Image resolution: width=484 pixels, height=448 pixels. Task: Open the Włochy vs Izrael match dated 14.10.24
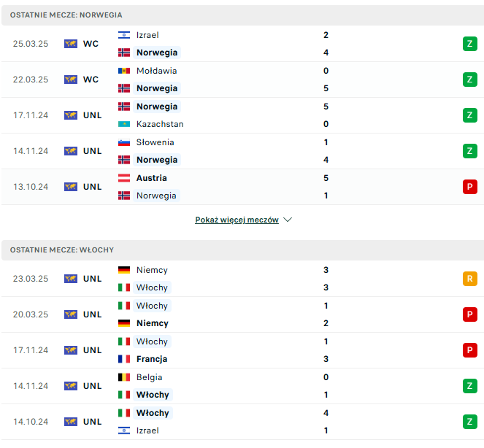click(242, 422)
